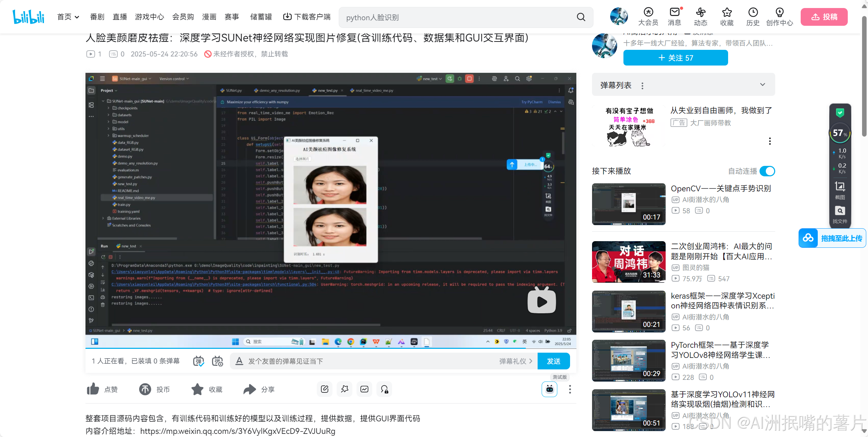Toggle the auto-play (自动连播) switch
Image resolution: width=868 pixels, height=437 pixels.
[767, 171]
